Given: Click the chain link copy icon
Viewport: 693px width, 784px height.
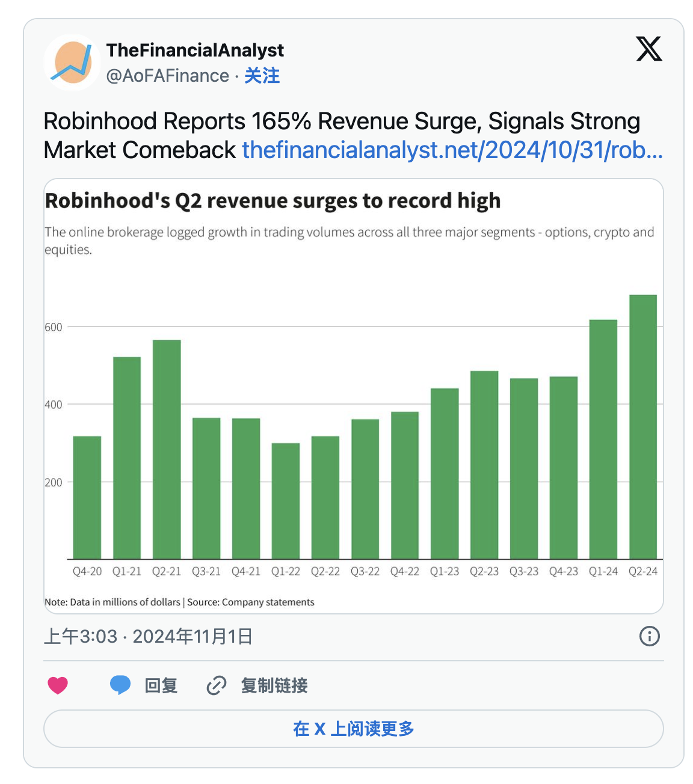Looking at the screenshot, I should click(215, 685).
